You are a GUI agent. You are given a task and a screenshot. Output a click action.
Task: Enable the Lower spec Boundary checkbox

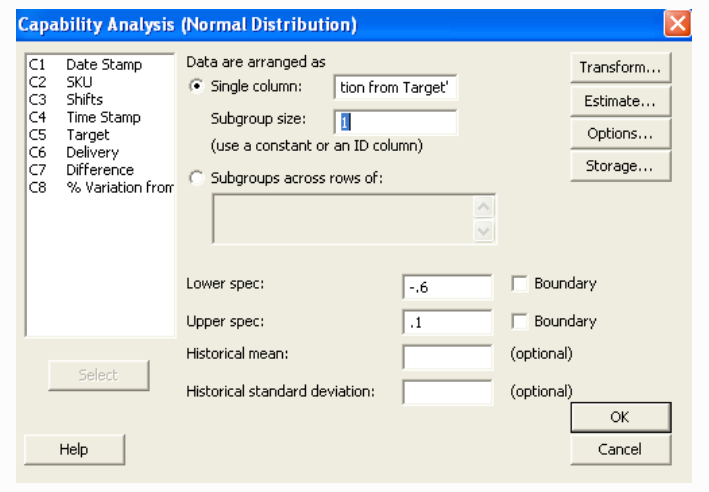[x=520, y=284]
